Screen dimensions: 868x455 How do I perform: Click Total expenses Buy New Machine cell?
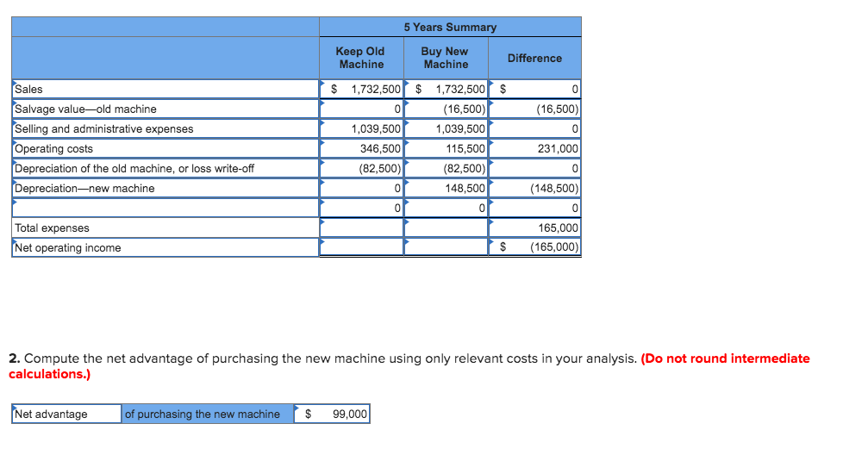coord(446,228)
